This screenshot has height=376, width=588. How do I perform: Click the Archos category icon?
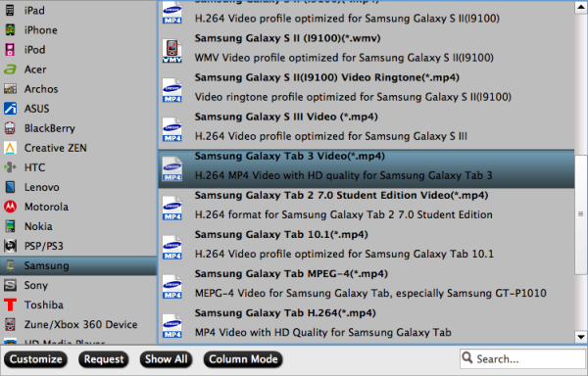tap(10, 89)
